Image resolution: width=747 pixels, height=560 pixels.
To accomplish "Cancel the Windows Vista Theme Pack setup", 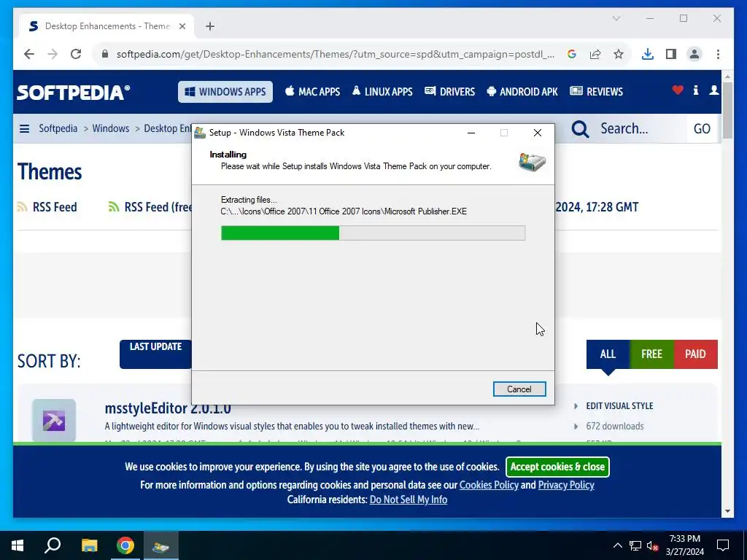I will click(519, 389).
